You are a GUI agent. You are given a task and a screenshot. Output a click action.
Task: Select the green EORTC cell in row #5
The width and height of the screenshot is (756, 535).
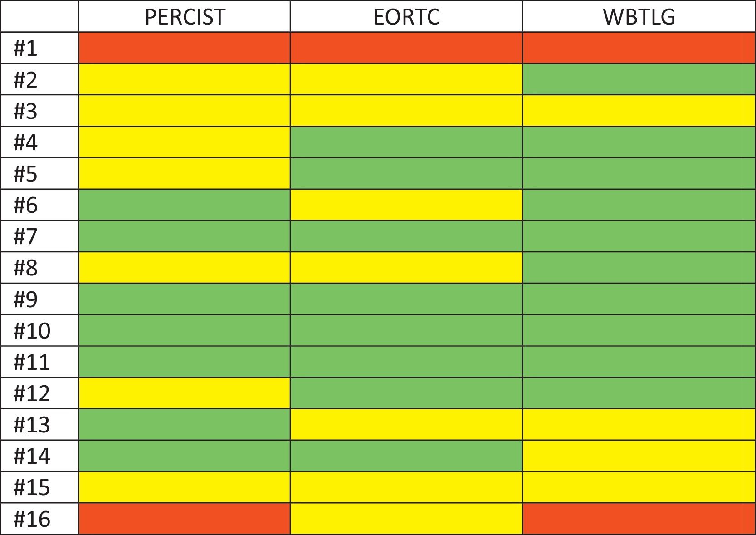(406, 173)
